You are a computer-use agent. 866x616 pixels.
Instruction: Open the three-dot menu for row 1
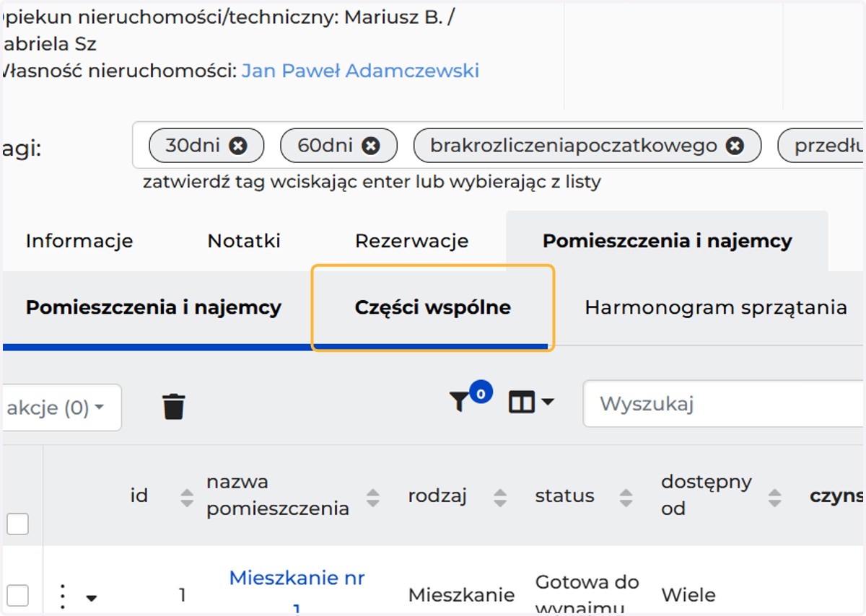(x=63, y=596)
